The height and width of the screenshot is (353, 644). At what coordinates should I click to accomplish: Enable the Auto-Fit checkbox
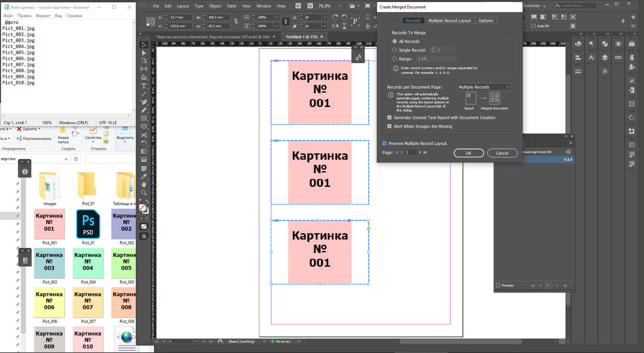[x=533, y=26]
